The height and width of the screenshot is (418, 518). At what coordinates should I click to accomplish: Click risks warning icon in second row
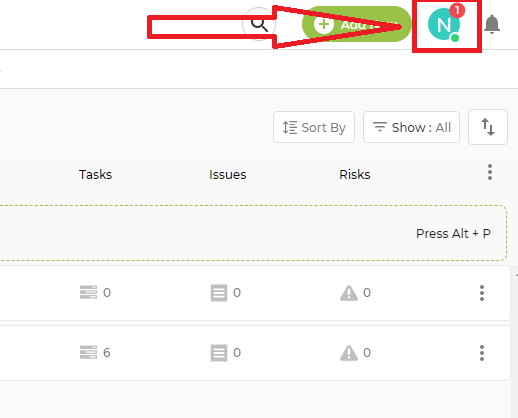[x=349, y=353]
